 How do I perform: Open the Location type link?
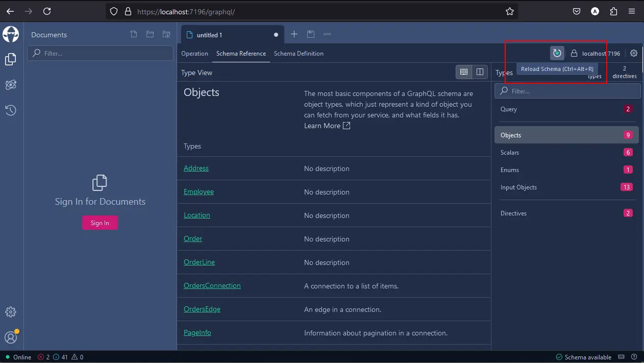[197, 215]
